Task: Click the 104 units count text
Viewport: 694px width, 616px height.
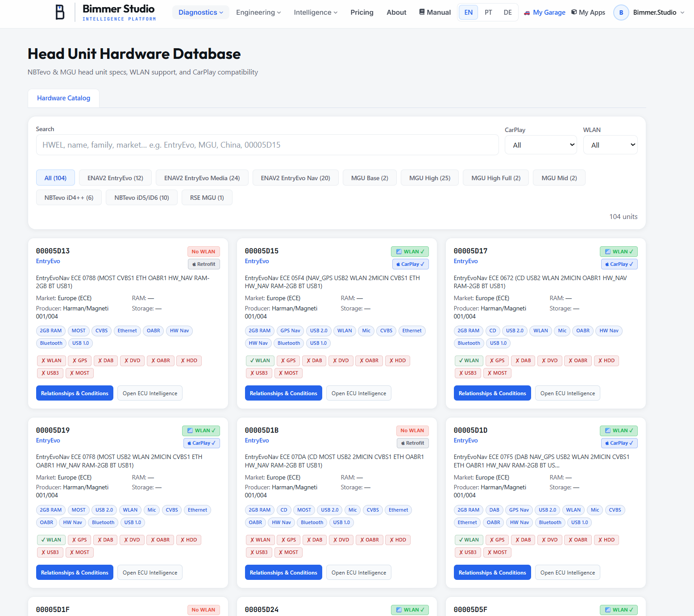Action: pyautogui.click(x=623, y=217)
